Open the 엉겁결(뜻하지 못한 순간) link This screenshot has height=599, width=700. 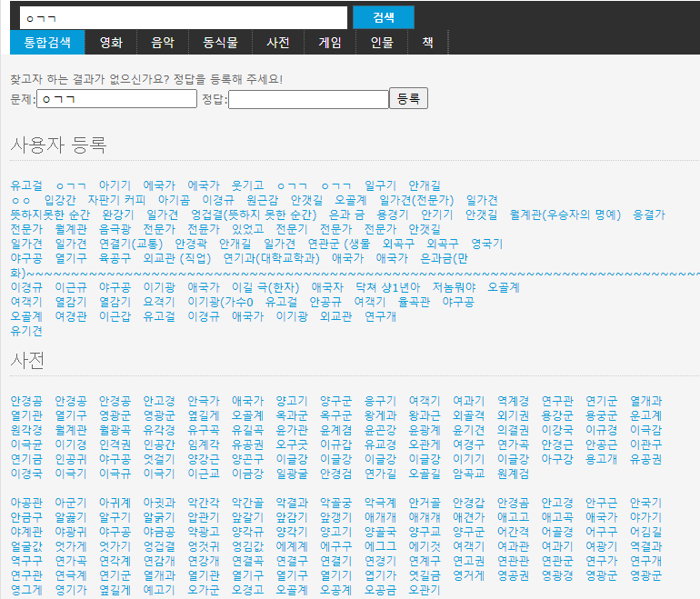tap(254, 215)
